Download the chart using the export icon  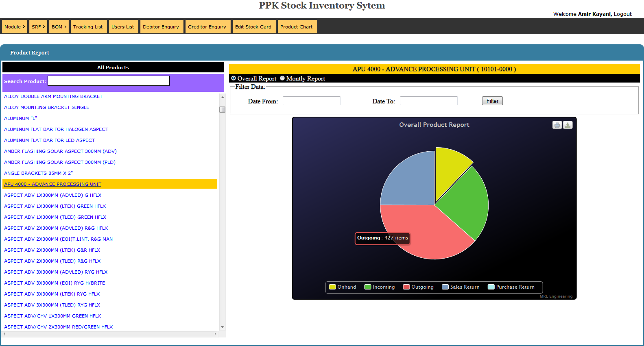tap(568, 125)
